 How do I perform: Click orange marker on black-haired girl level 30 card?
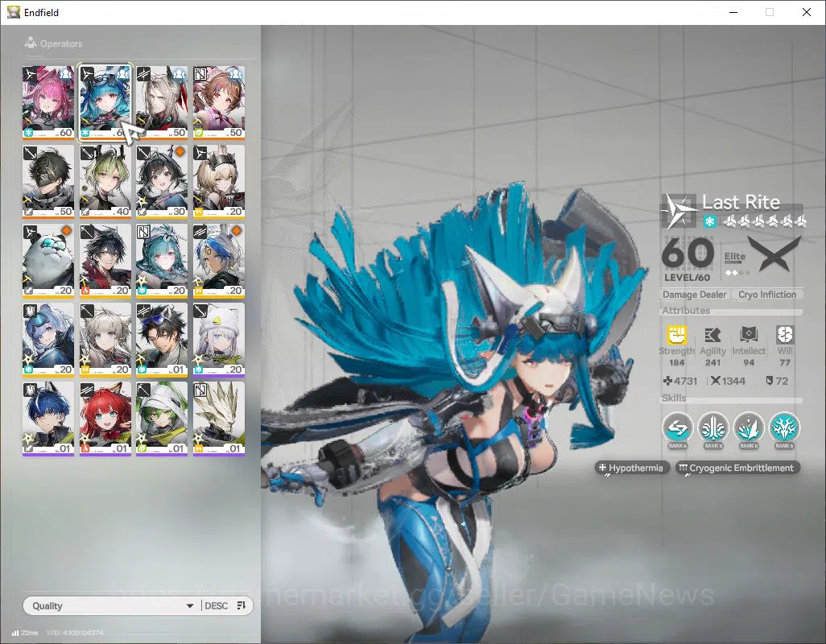[180, 152]
